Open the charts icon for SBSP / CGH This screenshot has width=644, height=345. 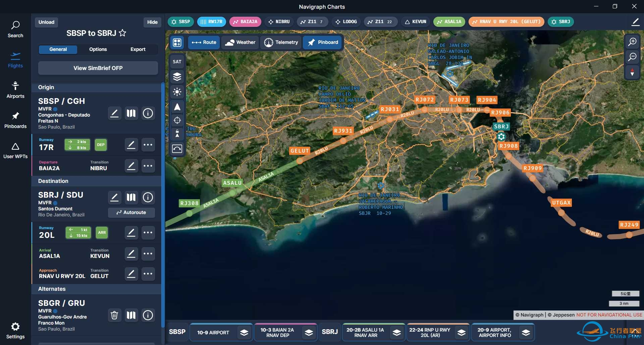(x=131, y=113)
